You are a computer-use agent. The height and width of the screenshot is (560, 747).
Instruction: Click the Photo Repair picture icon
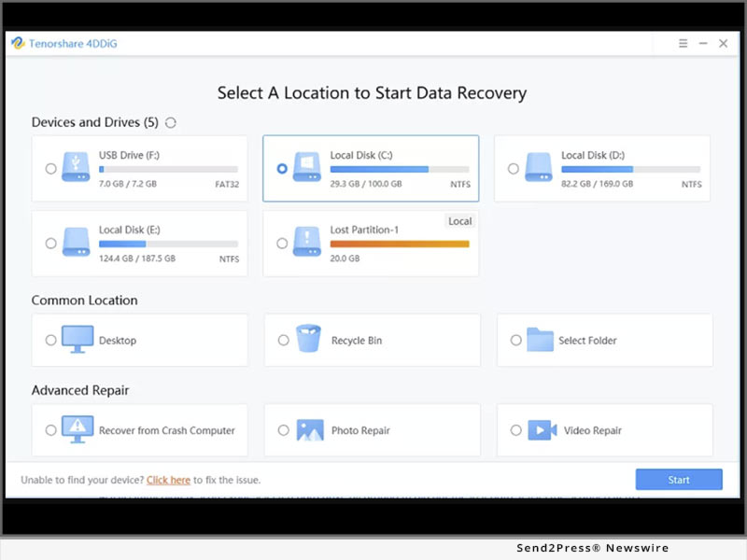[x=310, y=430]
